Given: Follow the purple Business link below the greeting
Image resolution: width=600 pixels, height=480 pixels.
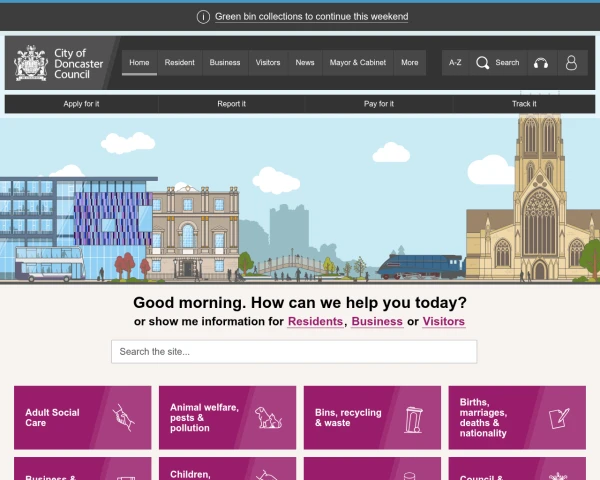Looking at the screenshot, I should pos(377,322).
